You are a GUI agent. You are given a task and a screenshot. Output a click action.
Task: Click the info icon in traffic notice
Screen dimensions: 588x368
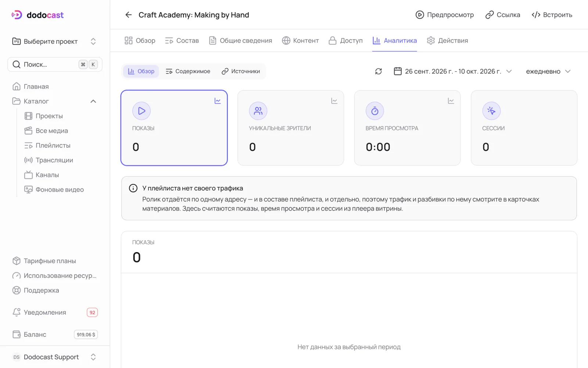coord(133,188)
